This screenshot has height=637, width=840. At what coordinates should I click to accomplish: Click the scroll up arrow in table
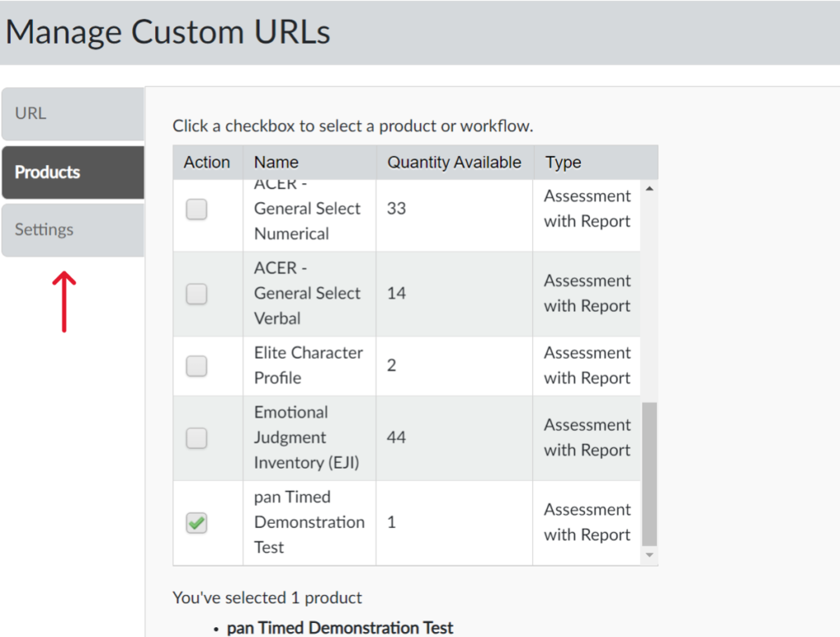pyautogui.click(x=650, y=190)
